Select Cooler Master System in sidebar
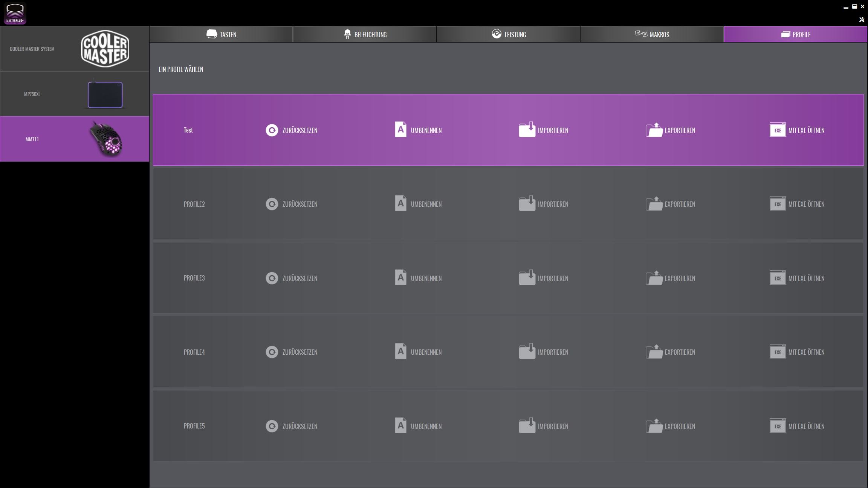868x488 pixels. [75, 49]
